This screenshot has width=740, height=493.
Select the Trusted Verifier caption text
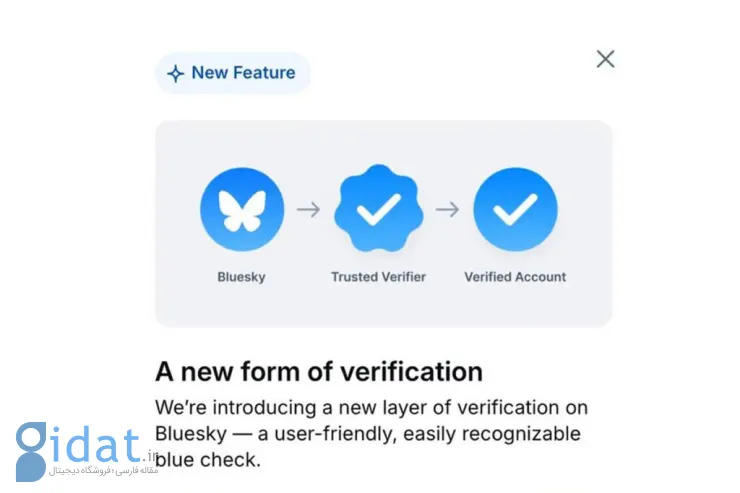(378, 277)
